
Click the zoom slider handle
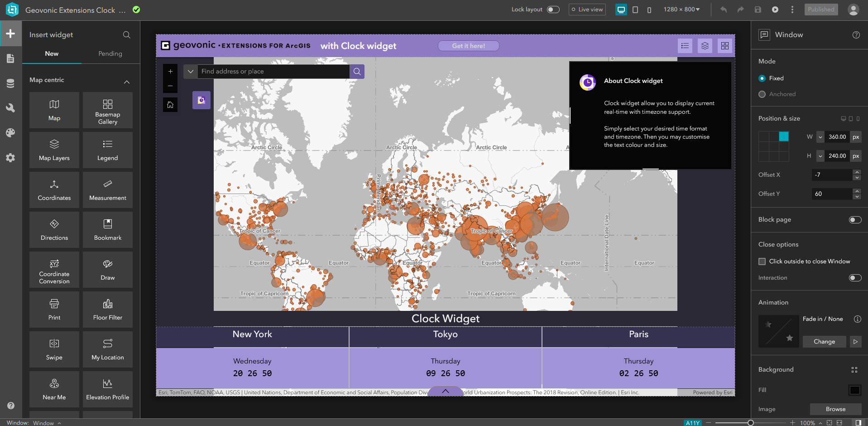(x=750, y=423)
